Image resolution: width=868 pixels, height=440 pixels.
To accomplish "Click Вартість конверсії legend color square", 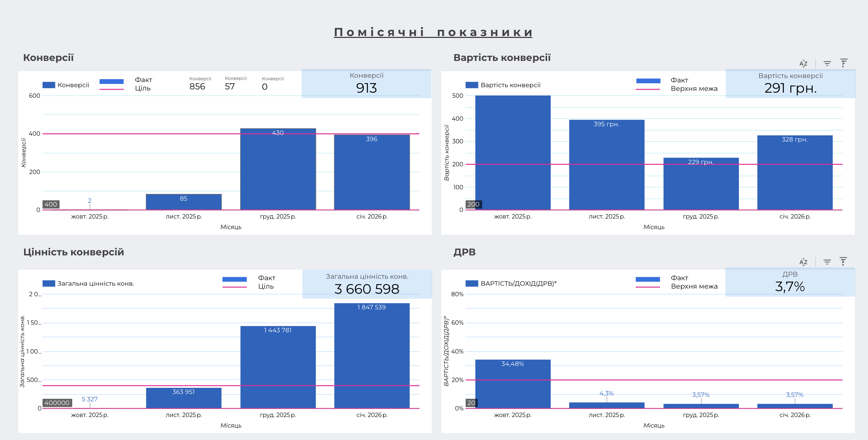I will (472, 85).
